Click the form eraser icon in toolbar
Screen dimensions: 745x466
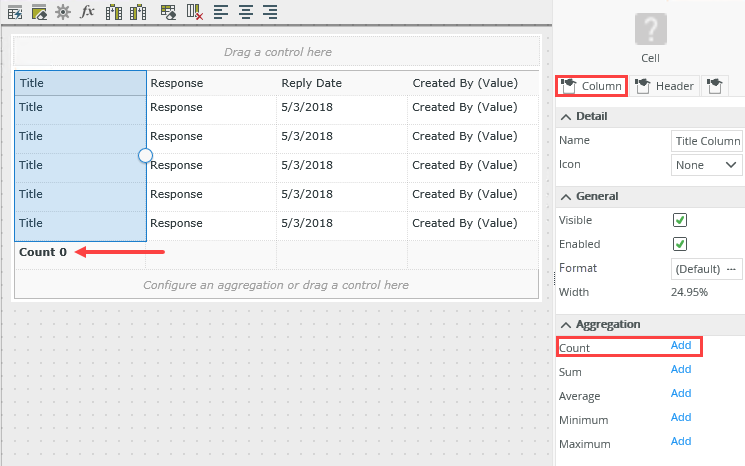pos(39,12)
